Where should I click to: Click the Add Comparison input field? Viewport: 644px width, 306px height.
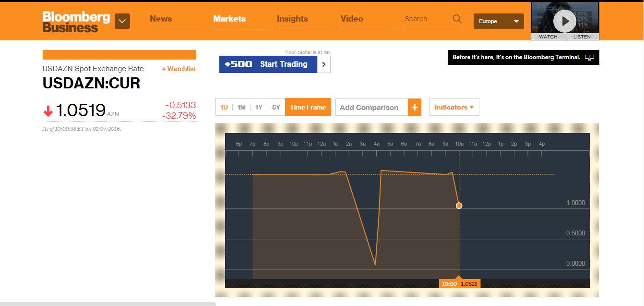click(372, 107)
